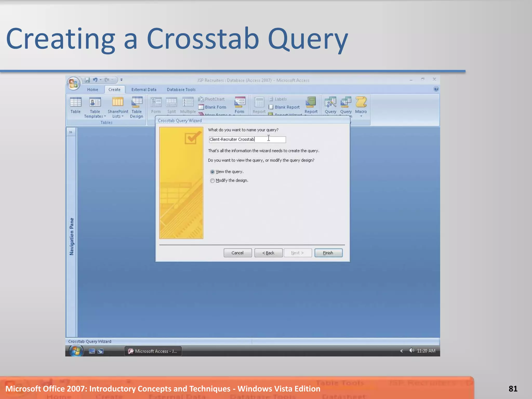This screenshot has height=399, width=532.
Task: Expand the Navigation Pane chevron
Action: click(71, 132)
